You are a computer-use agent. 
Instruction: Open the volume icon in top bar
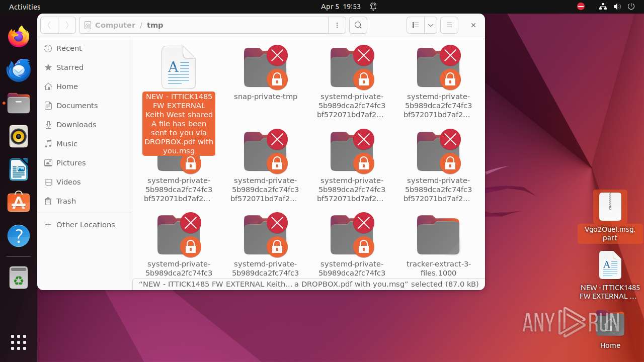(617, 7)
